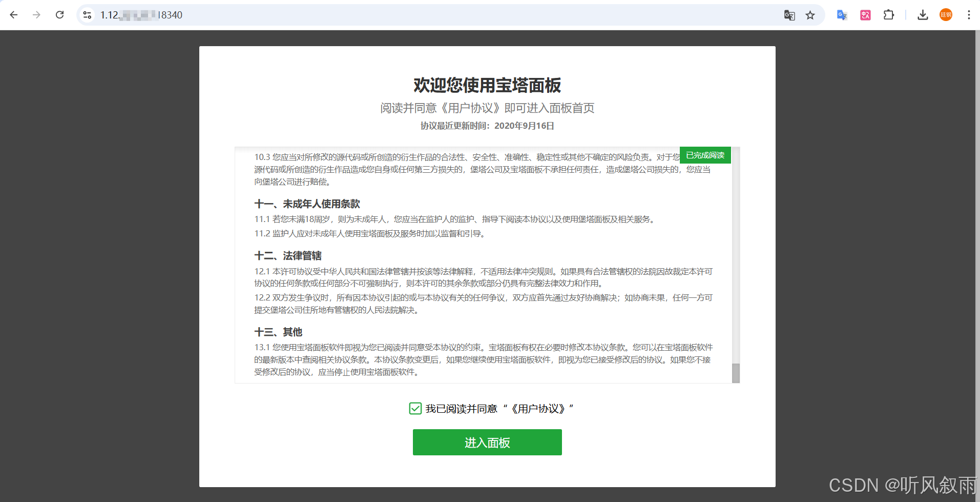Click clause 13.1 text paragraph
The height and width of the screenshot is (502, 980).
(484, 360)
